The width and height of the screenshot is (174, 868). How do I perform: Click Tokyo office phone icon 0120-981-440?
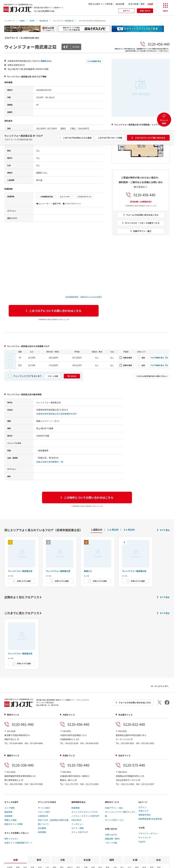7,724
